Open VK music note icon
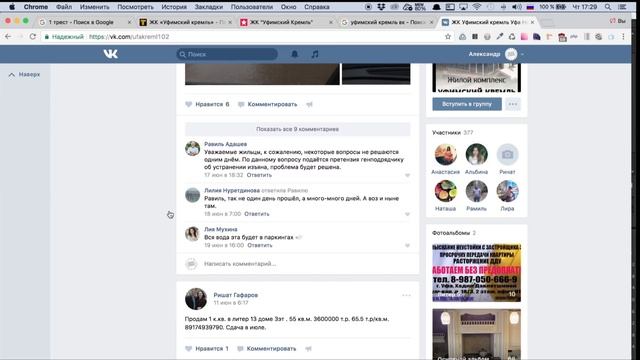Image resolution: width=640 pixels, height=360 pixels. pyautogui.click(x=315, y=54)
